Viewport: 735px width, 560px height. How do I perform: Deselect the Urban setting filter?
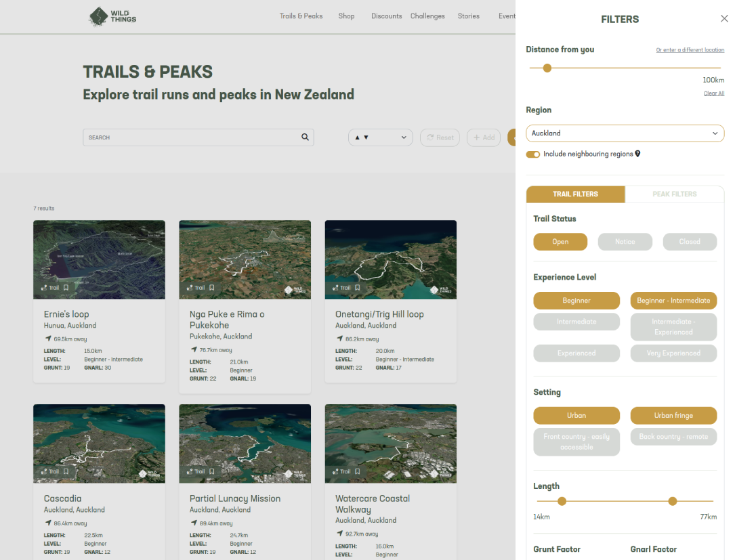point(576,415)
